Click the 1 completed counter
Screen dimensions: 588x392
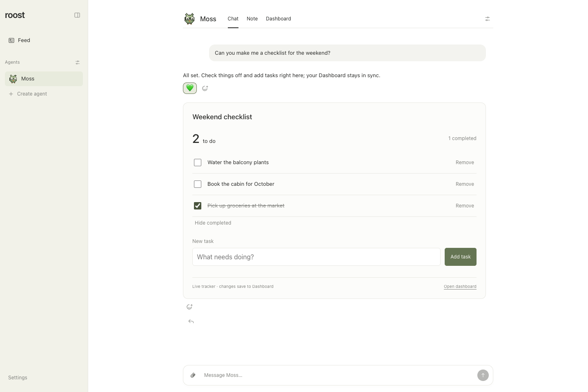point(462,138)
